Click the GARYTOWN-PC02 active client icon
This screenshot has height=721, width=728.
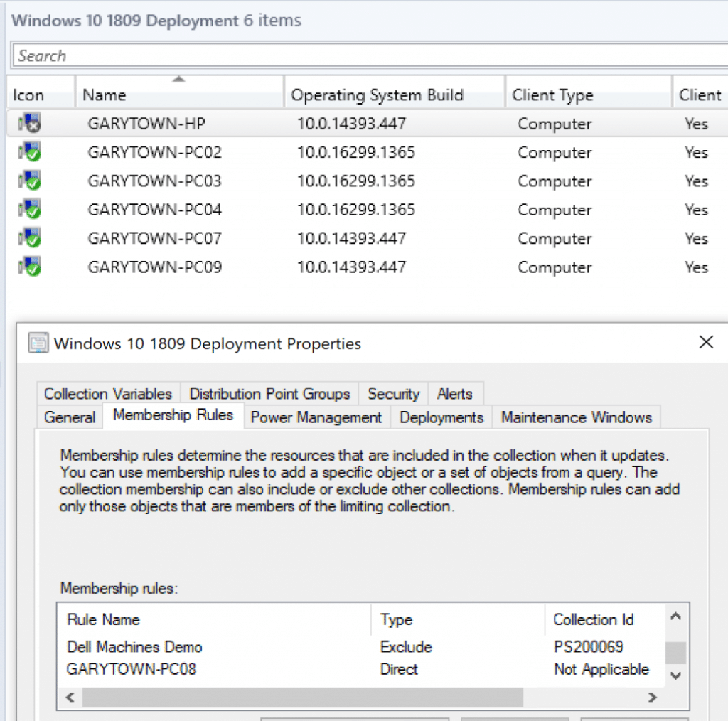coord(30,153)
